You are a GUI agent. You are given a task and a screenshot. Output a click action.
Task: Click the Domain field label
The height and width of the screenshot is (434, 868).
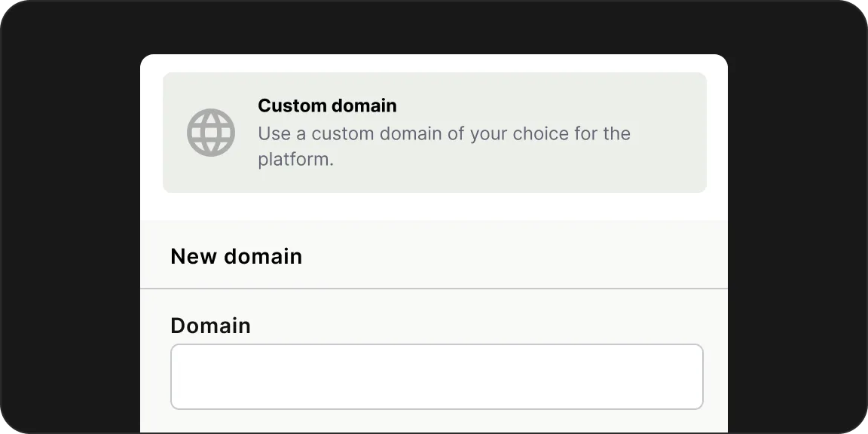coord(211,325)
